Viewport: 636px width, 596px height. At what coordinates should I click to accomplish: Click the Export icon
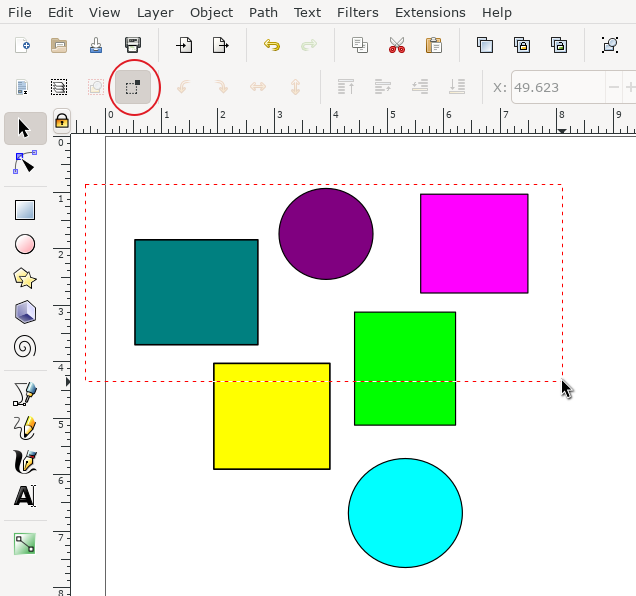pyautogui.click(x=221, y=45)
